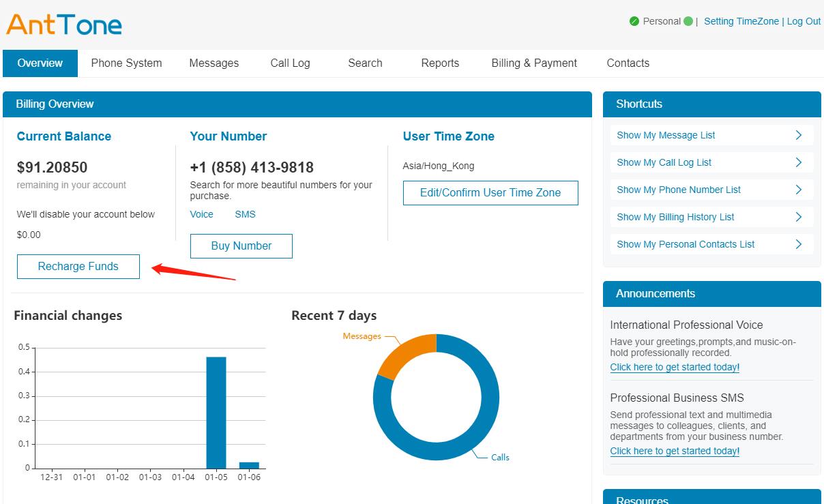Click green checkmark icon beside Personal
The height and width of the screenshot is (504, 824).
(x=634, y=21)
